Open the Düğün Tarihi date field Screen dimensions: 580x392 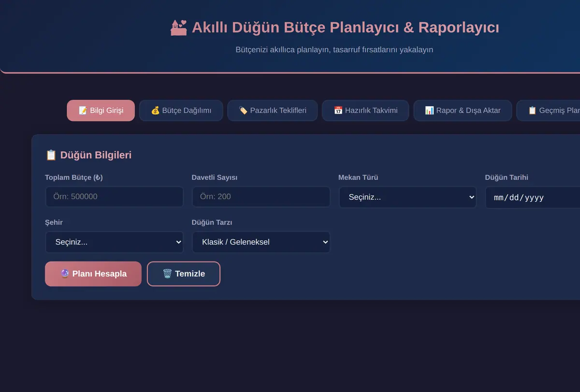[533, 197]
